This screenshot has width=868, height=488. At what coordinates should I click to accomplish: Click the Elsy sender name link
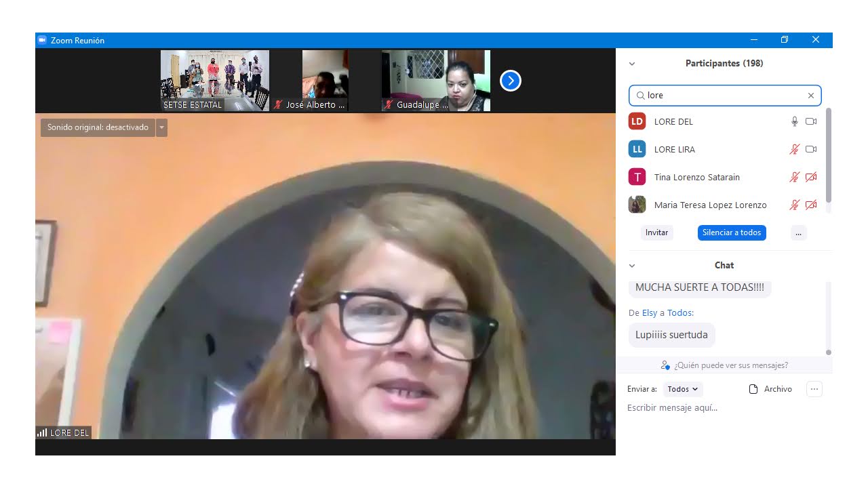tap(650, 313)
